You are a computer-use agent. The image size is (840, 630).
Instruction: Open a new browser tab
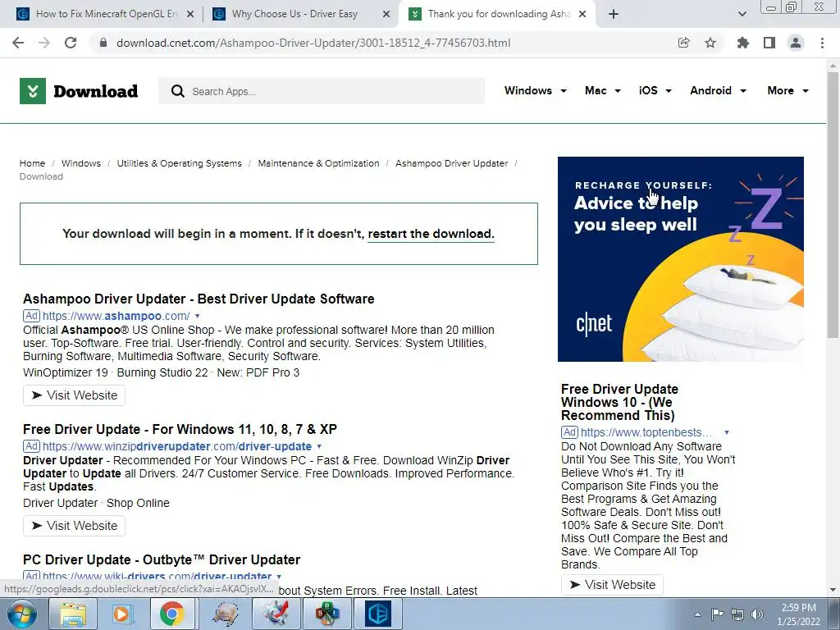click(614, 15)
